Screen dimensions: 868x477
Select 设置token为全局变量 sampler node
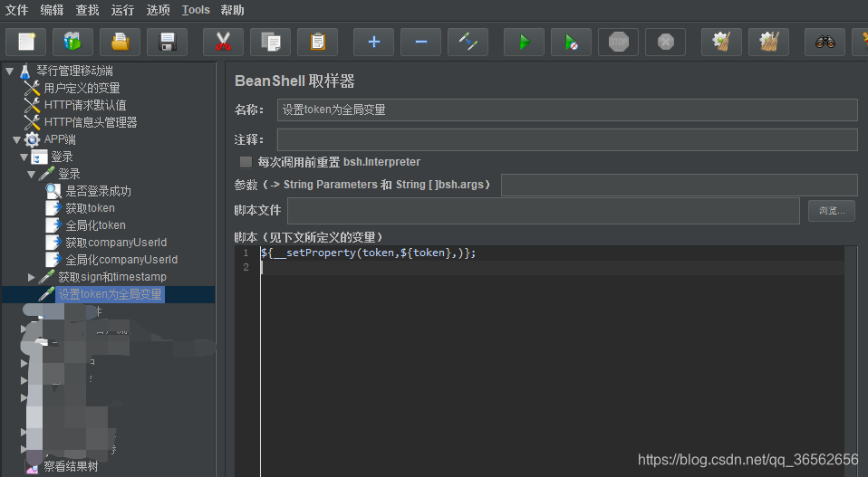click(110, 294)
